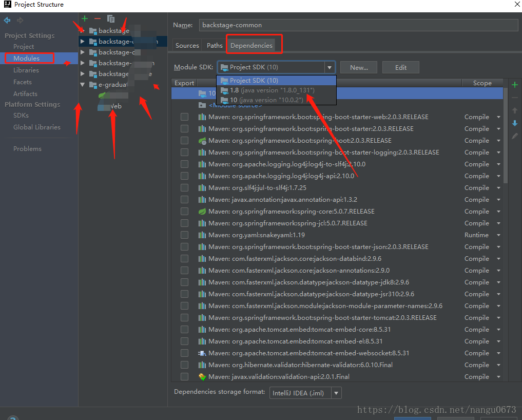This screenshot has height=420, width=522.
Task: Check export box for spring-boot-starter-web
Action: click(x=184, y=117)
